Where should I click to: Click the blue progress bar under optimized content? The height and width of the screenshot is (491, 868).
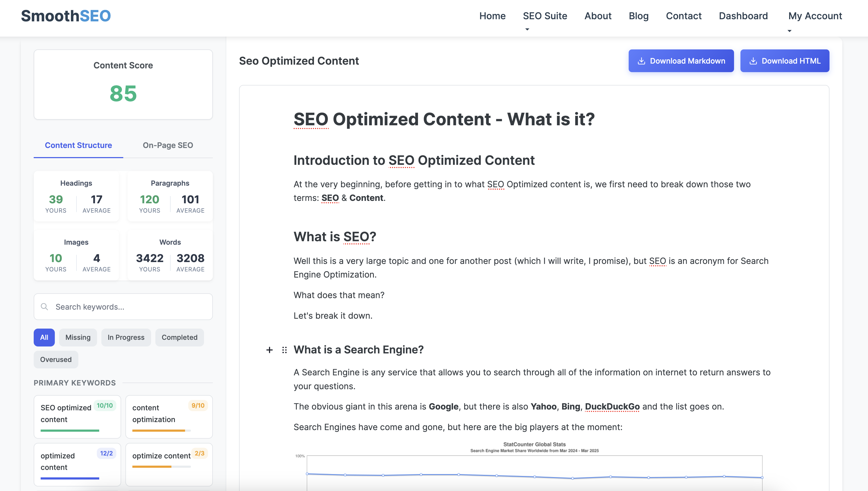click(70, 478)
